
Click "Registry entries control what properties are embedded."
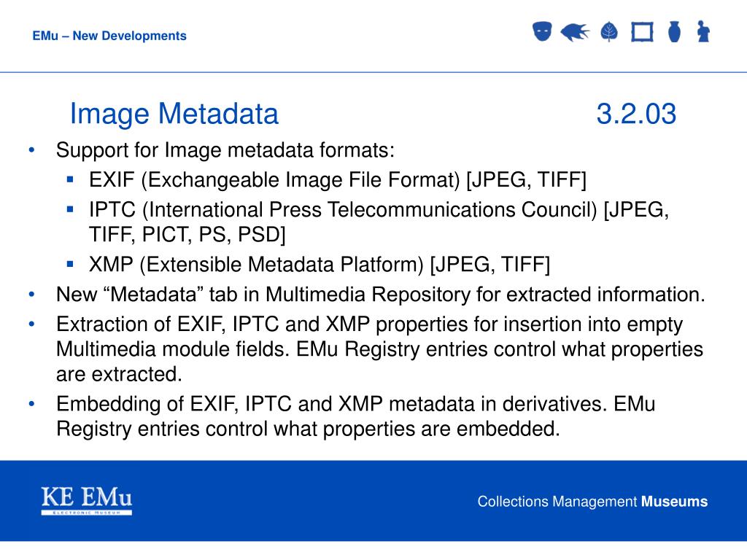(308, 429)
